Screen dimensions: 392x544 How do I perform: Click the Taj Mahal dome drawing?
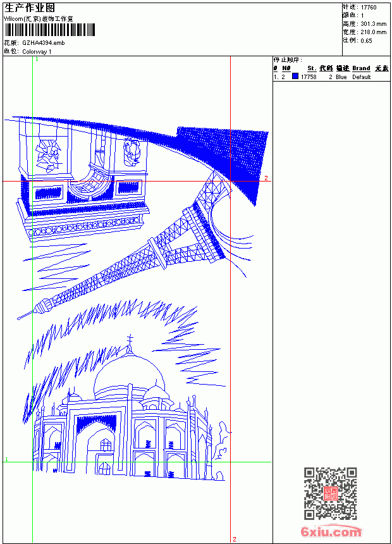coord(130,374)
